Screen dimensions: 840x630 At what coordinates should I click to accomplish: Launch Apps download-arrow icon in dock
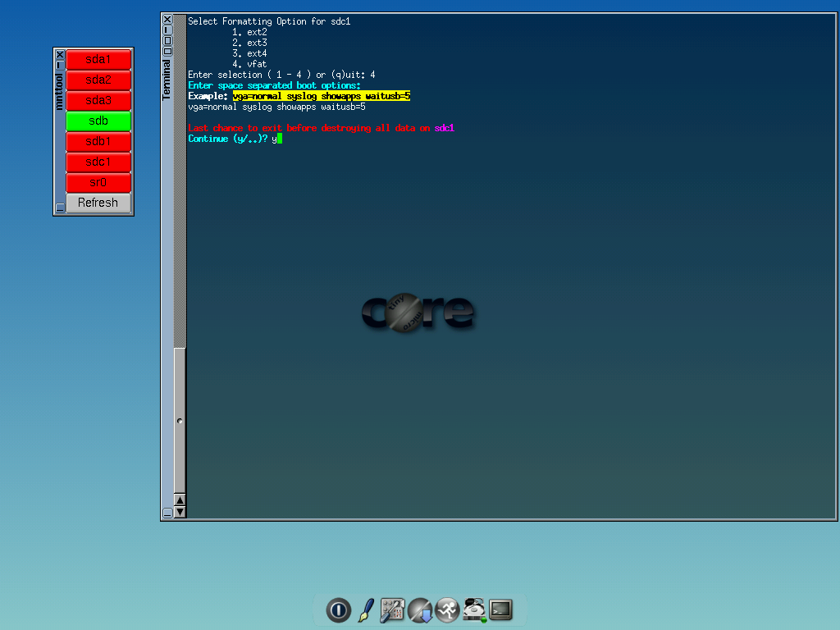coord(420,610)
